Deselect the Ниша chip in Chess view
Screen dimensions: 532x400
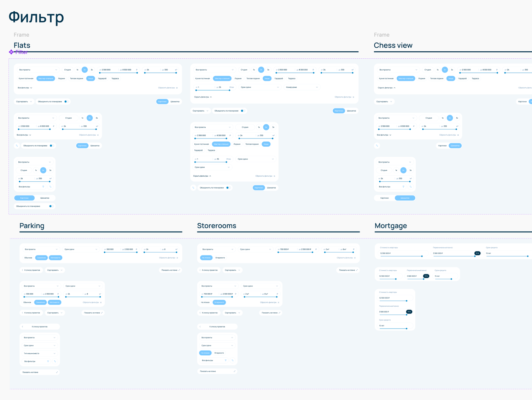click(451, 78)
